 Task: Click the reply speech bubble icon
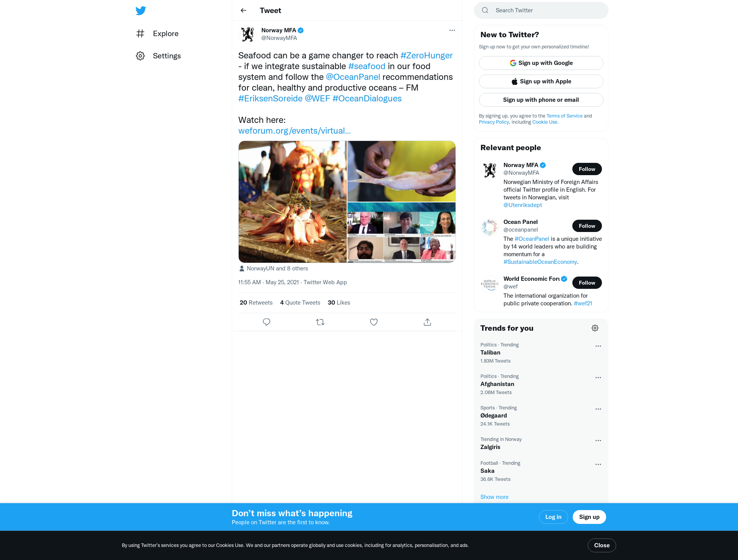[266, 322]
